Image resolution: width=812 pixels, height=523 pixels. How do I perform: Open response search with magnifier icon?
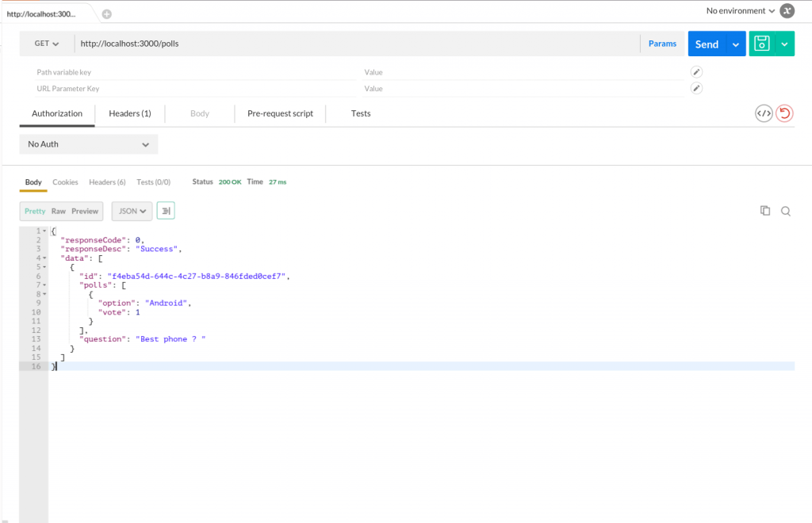point(785,211)
